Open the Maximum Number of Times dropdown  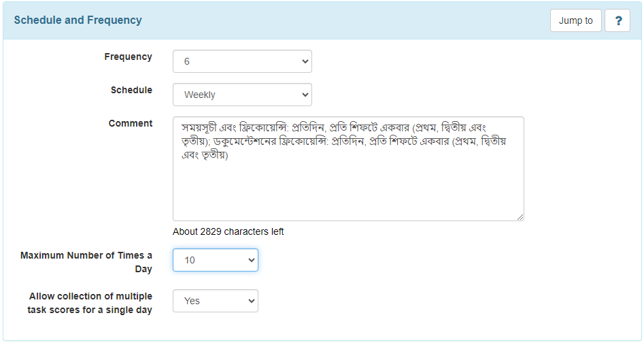coord(216,260)
